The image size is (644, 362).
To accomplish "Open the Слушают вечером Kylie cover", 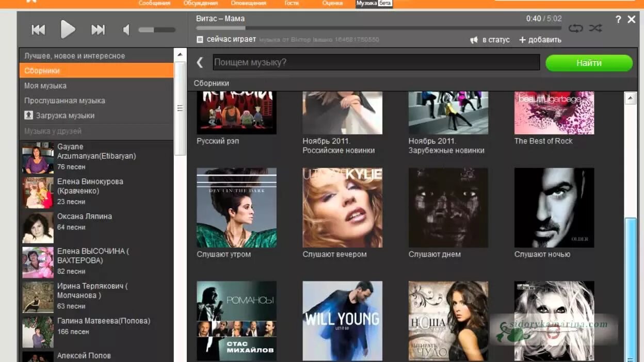I will click(x=342, y=208).
